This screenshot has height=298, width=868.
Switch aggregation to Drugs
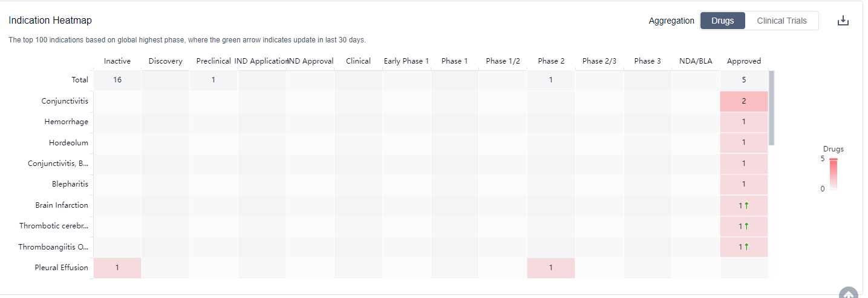722,21
